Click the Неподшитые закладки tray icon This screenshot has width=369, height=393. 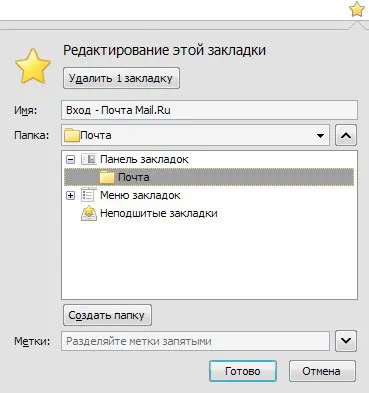click(x=89, y=213)
